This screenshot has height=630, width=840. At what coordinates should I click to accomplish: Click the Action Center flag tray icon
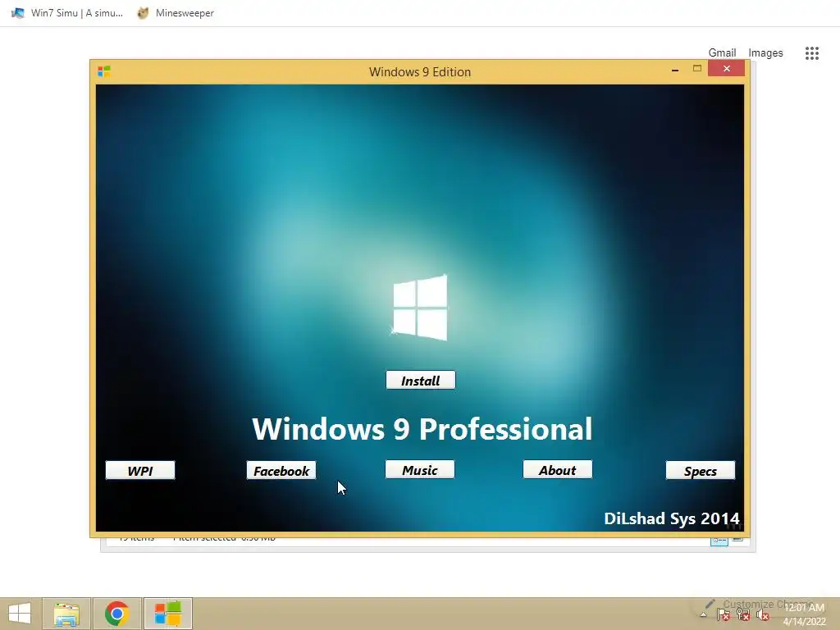(x=724, y=615)
